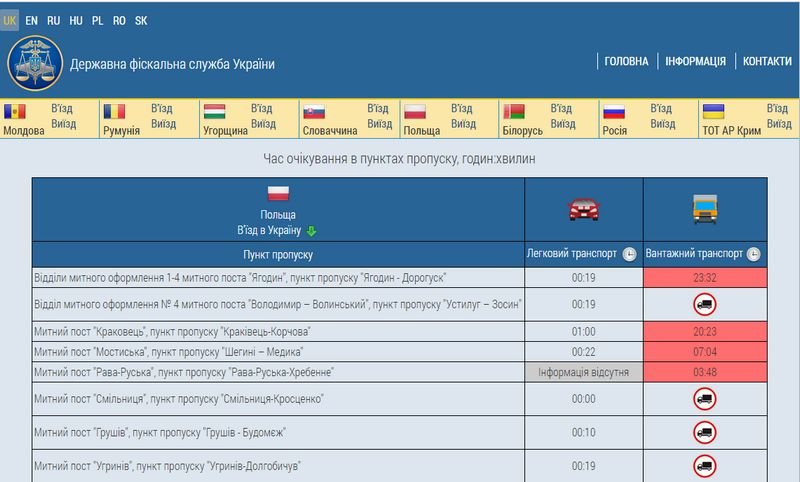The height and width of the screenshot is (482, 800).
Task: Click the Belarus flag icon
Action: pos(510,111)
